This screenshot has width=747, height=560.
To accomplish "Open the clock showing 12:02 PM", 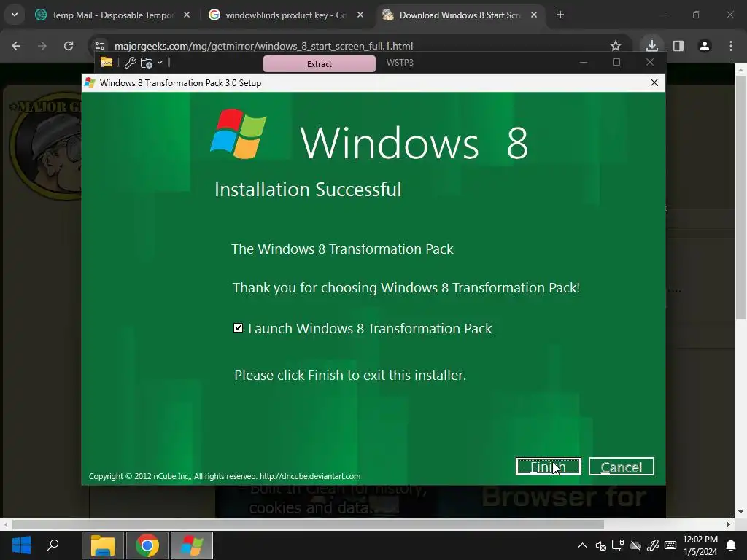I will (x=700, y=545).
